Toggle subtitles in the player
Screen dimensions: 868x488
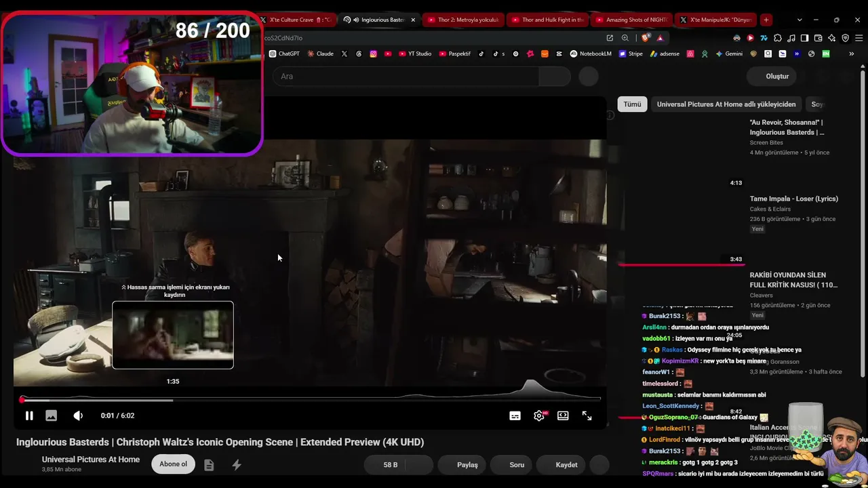(x=515, y=415)
